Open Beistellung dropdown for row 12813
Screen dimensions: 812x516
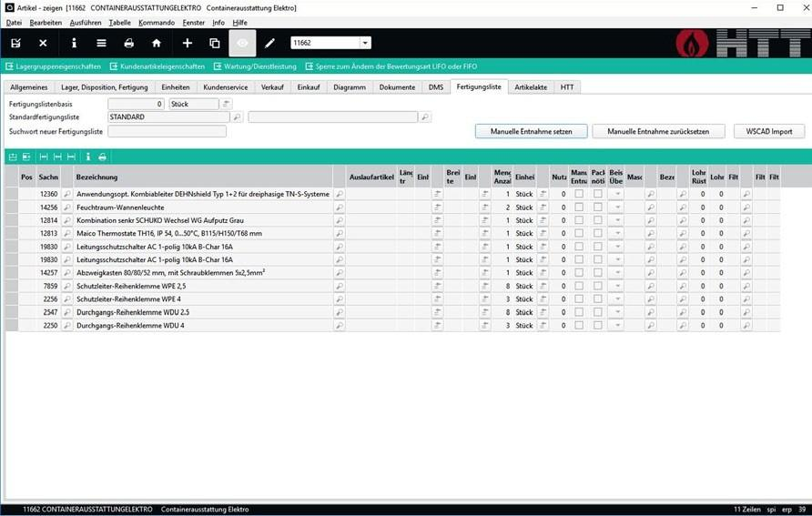(x=617, y=233)
